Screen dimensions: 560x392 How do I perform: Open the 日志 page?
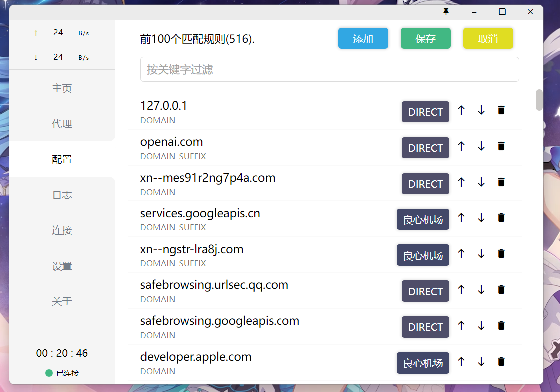(x=62, y=195)
